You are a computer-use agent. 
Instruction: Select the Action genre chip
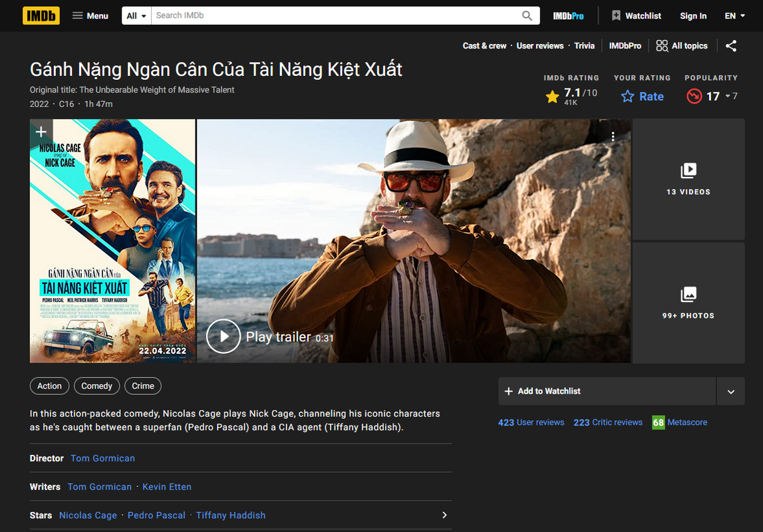[50, 386]
